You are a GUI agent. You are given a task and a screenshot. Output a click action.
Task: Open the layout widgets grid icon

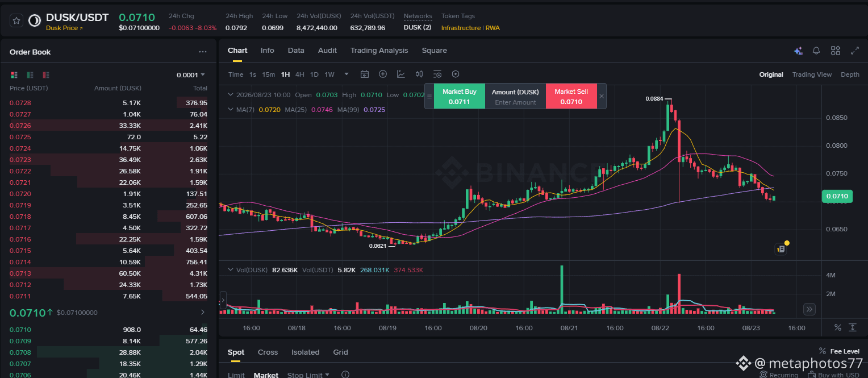coord(835,51)
